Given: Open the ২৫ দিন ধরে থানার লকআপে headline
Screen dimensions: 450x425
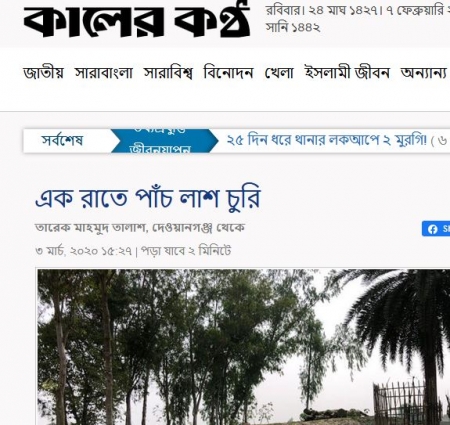Looking at the screenshot, I should pos(326,140).
